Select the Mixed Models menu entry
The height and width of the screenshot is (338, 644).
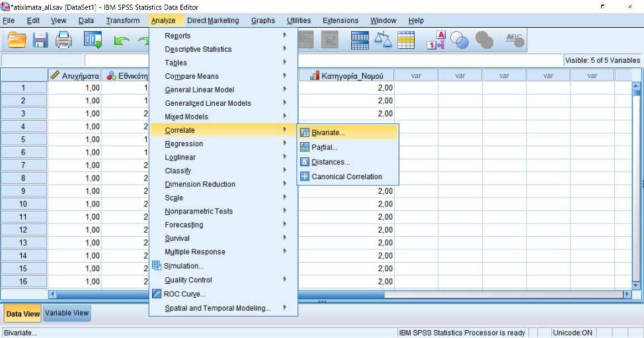pos(223,116)
